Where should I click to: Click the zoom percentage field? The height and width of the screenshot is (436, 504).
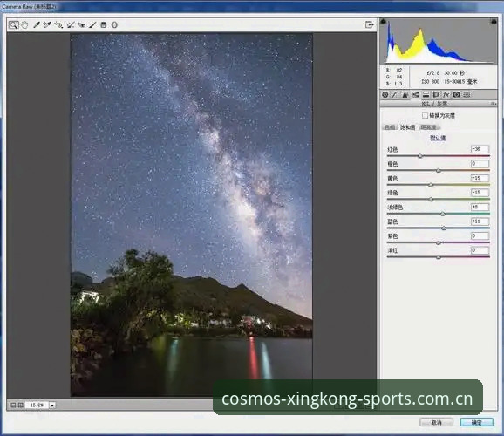pos(37,405)
